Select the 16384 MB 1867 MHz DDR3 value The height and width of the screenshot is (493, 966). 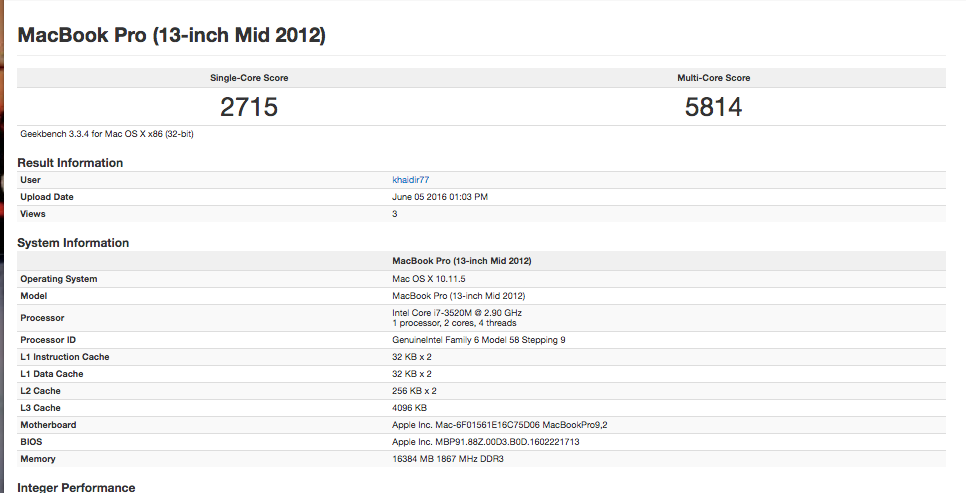(448, 459)
